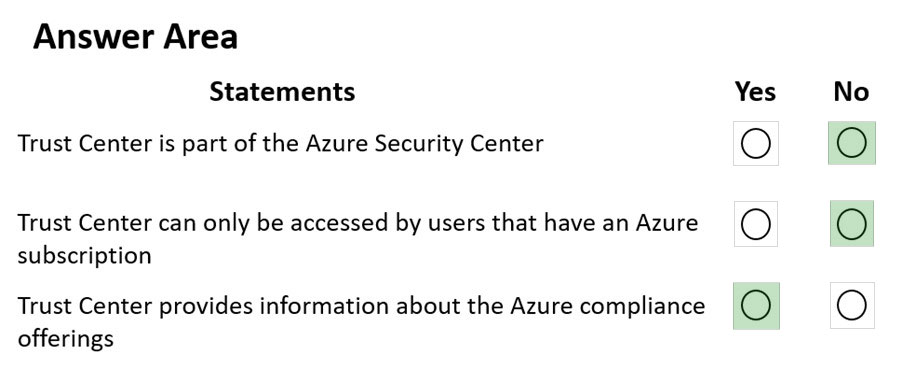Mark Yes for the Azure subscription access statement
This screenshot has width=903, height=384.
point(756,224)
